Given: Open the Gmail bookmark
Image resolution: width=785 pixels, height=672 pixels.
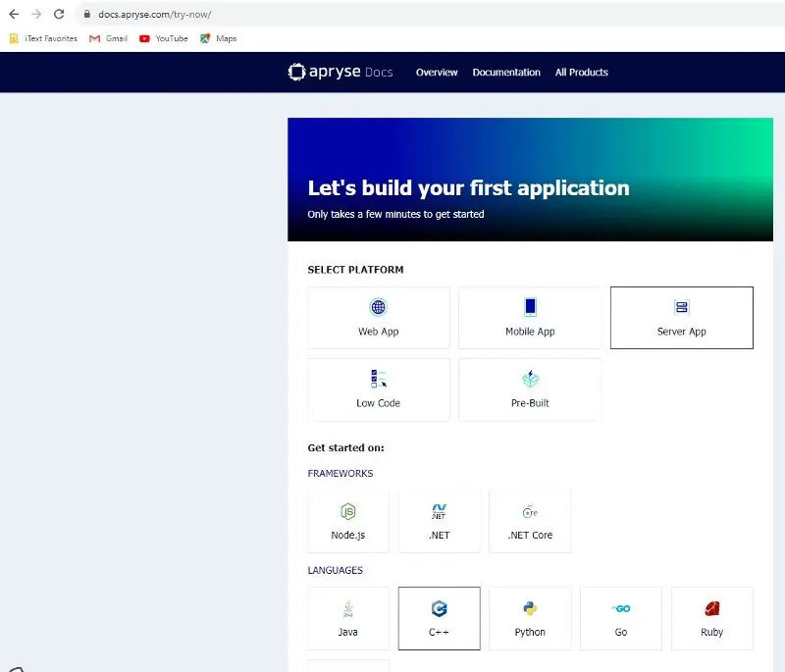Looking at the screenshot, I should click(x=108, y=38).
